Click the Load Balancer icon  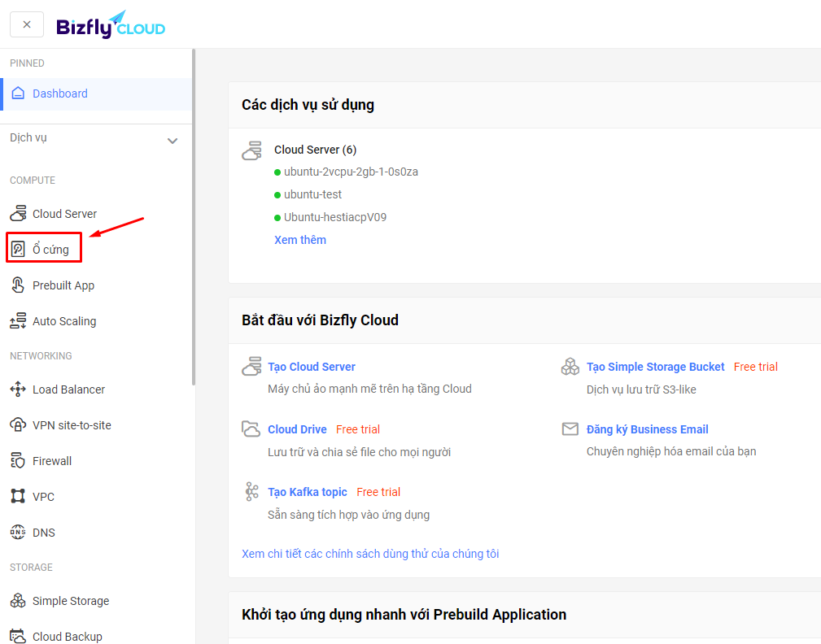tap(18, 389)
